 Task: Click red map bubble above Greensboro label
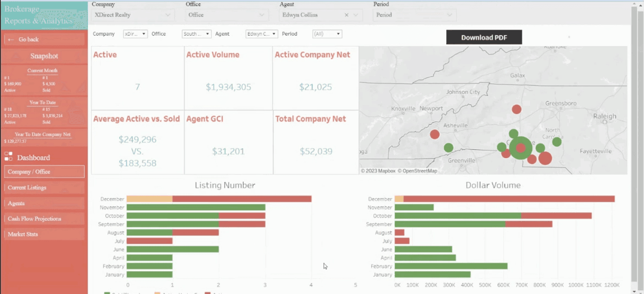coord(517,109)
